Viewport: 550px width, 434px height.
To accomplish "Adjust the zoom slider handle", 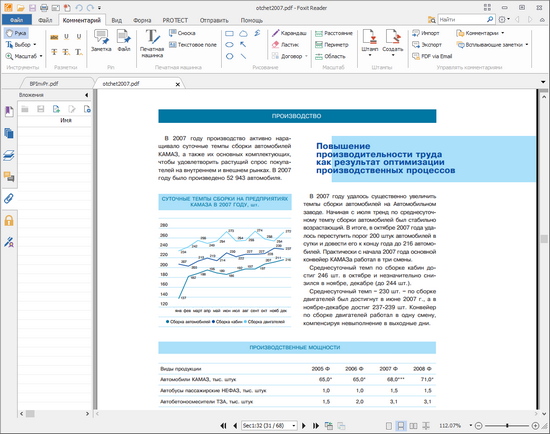I will [x=507, y=426].
